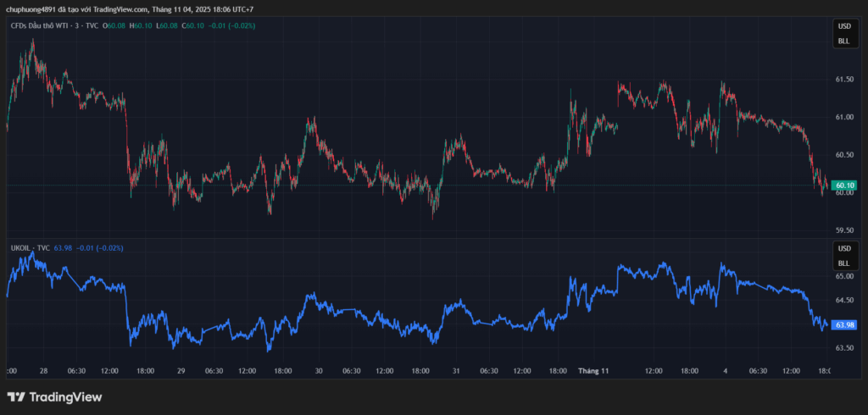Click the 61.50 price axis label
Viewport: 868px width, 415px height.
tap(844, 80)
